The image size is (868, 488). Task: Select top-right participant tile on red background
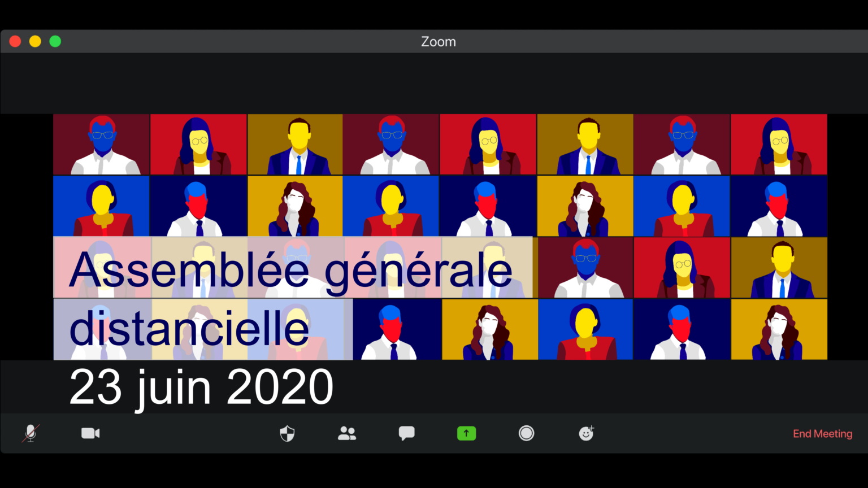pos(779,145)
